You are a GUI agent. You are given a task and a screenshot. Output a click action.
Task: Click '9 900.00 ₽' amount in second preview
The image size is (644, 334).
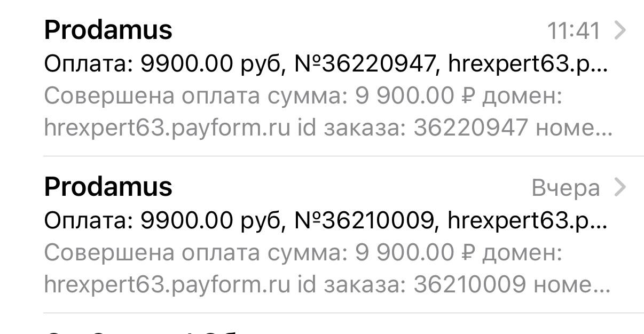[x=413, y=253]
